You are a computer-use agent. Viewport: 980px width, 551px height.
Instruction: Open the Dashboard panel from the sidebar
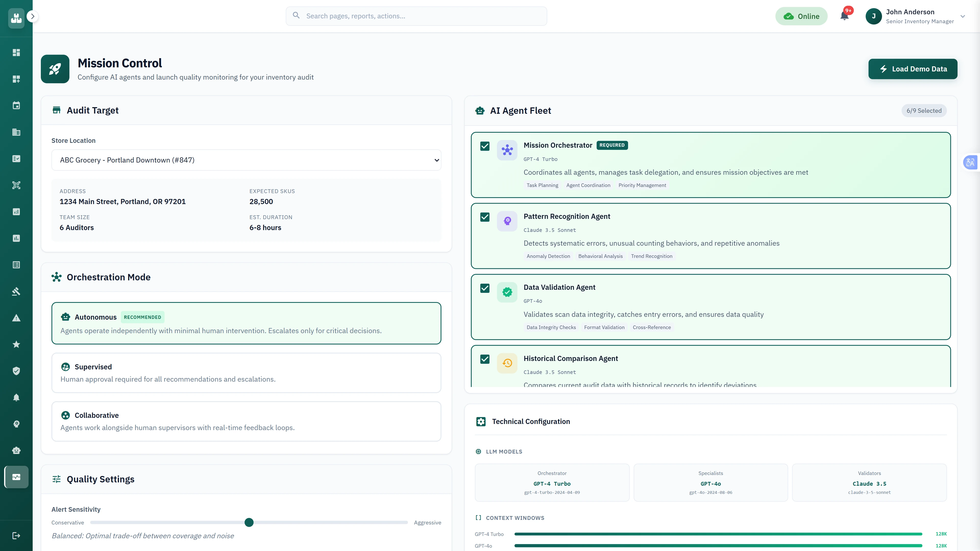pos(16,52)
